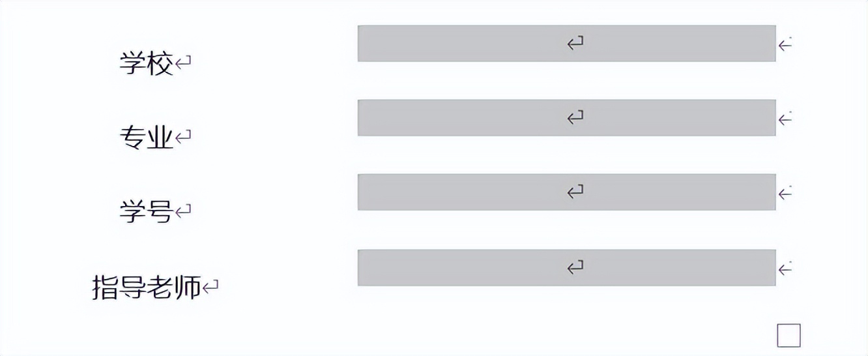This screenshot has height=356, width=868.
Task: Click the end-of-row mark outside the 专业 field
Action: pyautogui.click(x=785, y=119)
